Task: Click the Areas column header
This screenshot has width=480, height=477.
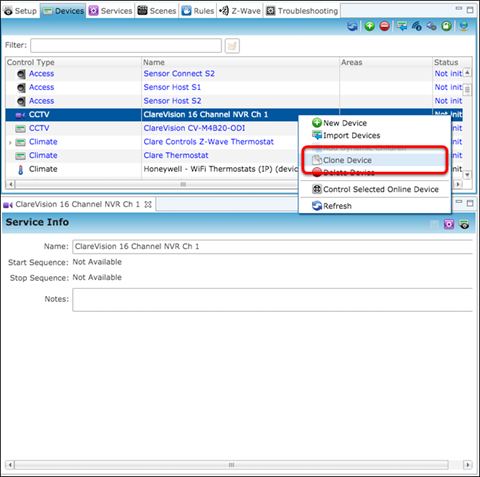Action: pos(386,62)
